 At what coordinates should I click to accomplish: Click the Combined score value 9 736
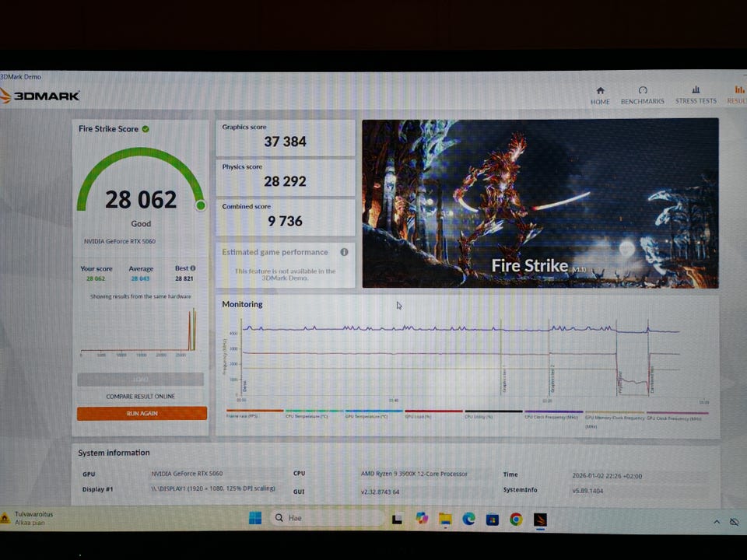pyautogui.click(x=285, y=222)
